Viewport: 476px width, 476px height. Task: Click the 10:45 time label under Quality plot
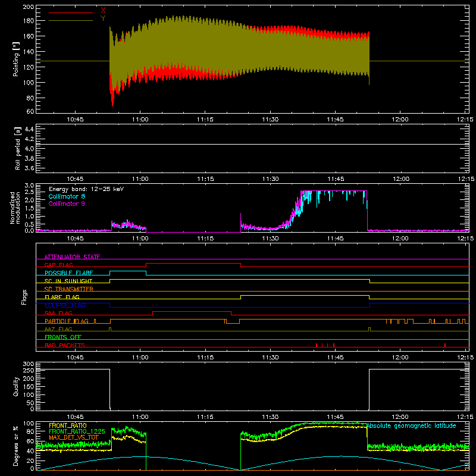pos(75,417)
